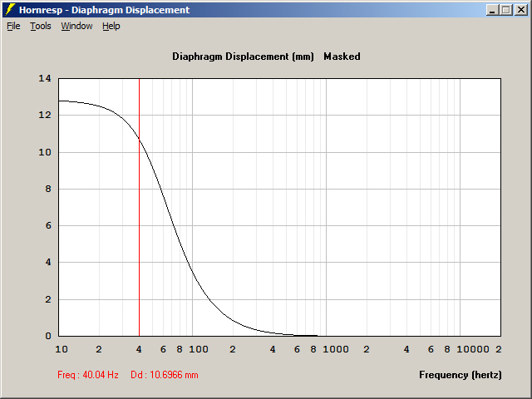Click the 8 value on displacement axis
The width and height of the screenshot is (532, 399).
[48, 189]
